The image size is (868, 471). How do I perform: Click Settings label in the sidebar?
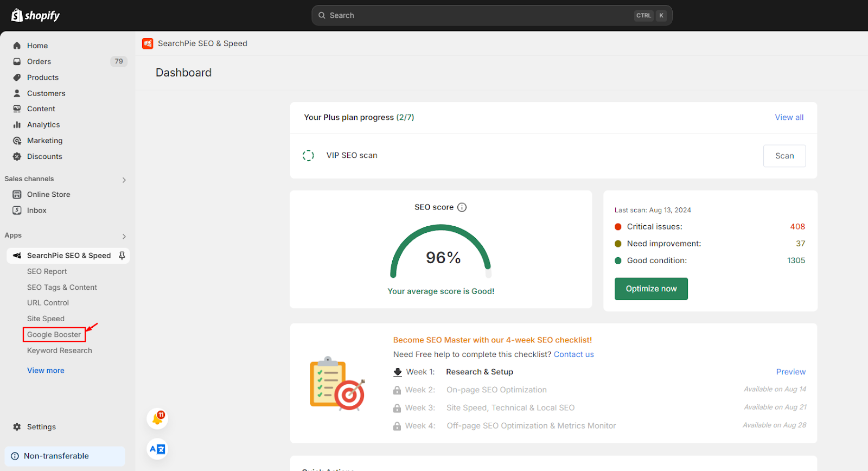click(41, 427)
